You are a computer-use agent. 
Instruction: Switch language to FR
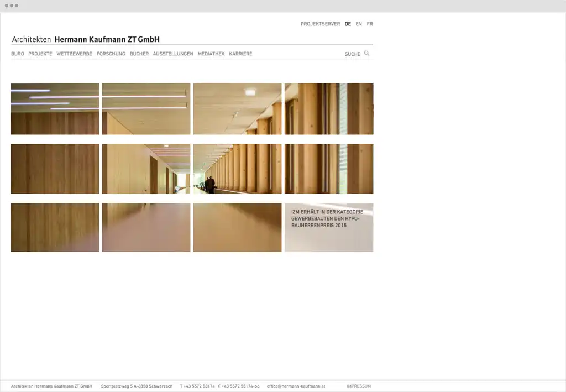pyautogui.click(x=370, y=24)
